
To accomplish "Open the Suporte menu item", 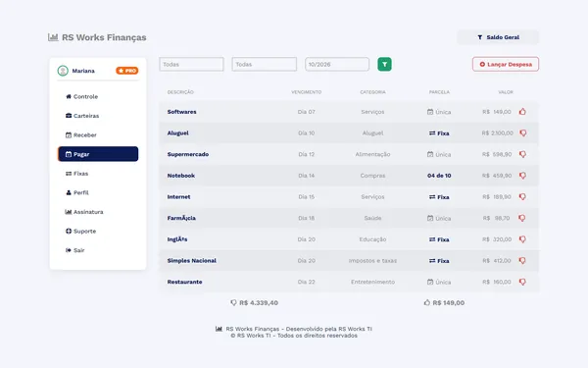I will coord(98,231).
